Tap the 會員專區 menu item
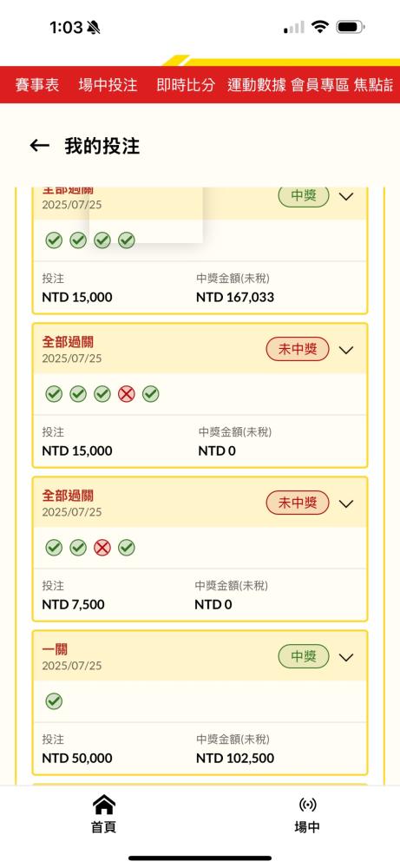The image size is (400, 868). [x=320, y=85]
